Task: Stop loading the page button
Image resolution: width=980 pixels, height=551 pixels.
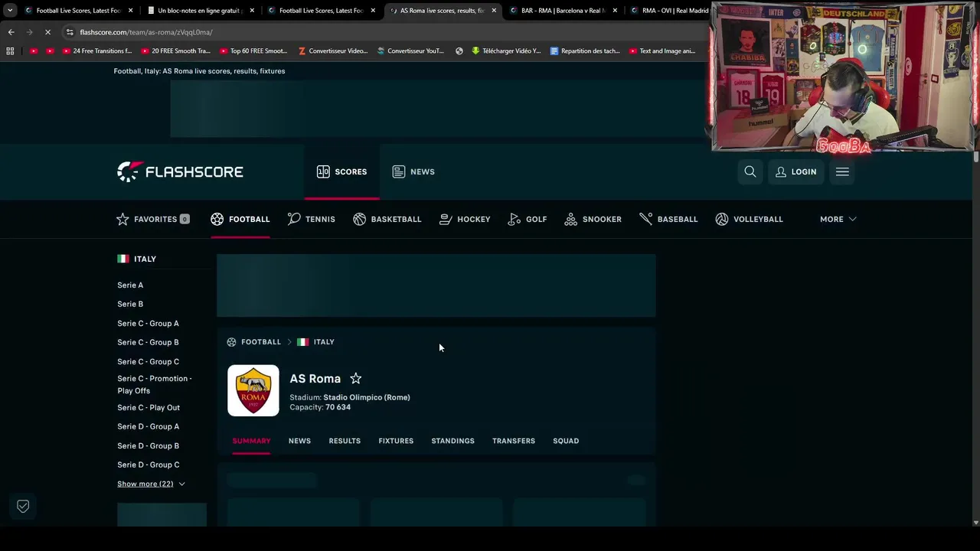Action: pyautogui.click(x=47, y=32)
